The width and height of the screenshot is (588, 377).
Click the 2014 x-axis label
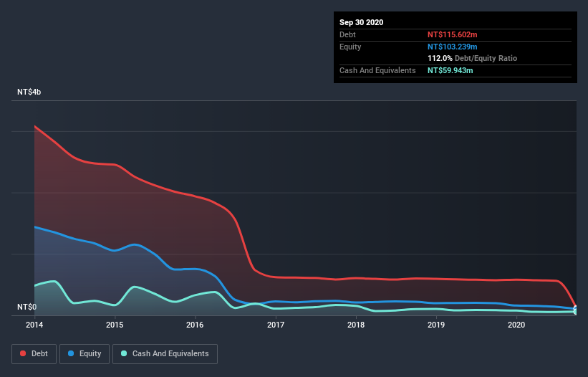(x=34, y=325)
